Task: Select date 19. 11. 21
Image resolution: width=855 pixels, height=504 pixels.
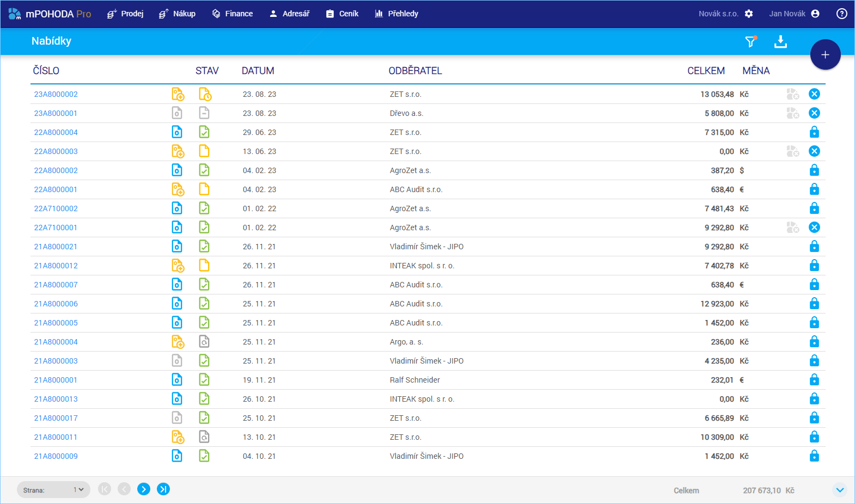Action: tap(259, 380)
